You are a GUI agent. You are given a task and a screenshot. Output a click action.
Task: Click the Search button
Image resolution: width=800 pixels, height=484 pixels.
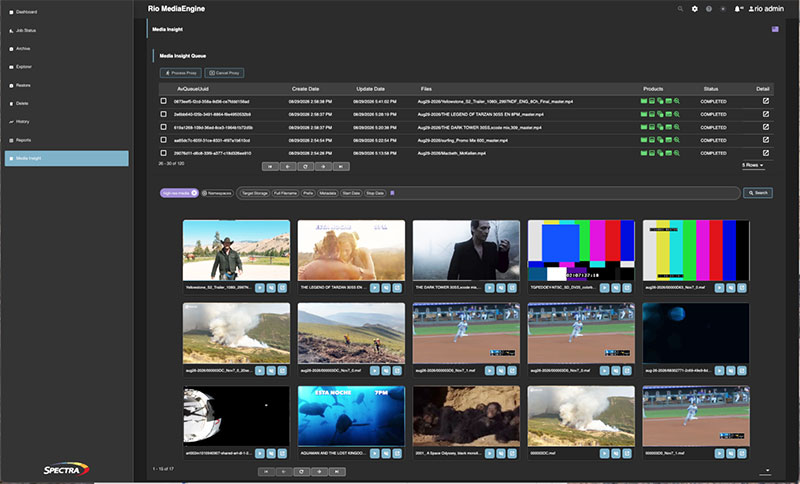coord(758,193)
